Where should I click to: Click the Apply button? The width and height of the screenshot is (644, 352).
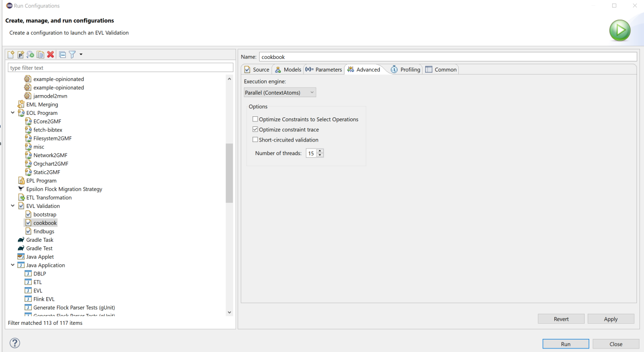[x=610, y=319]
